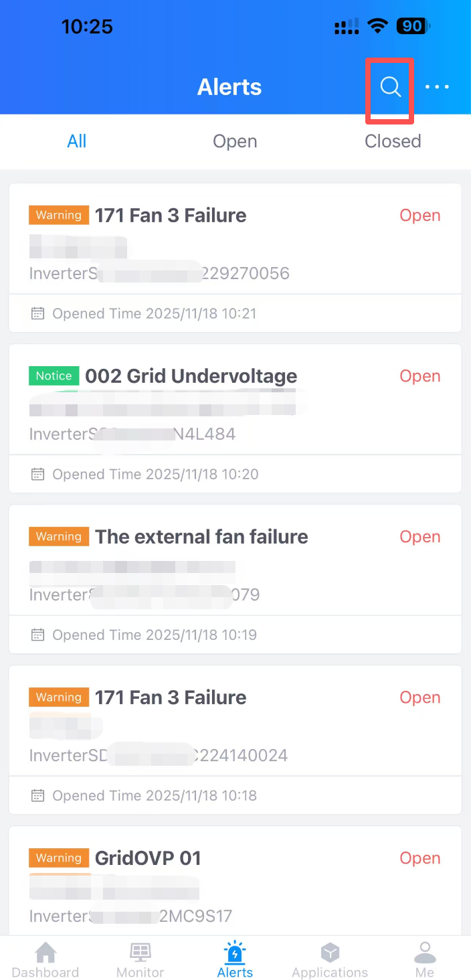Open the Applications cube icon
The height and width of the screenshot is (980, 475).
coord(330,952)
